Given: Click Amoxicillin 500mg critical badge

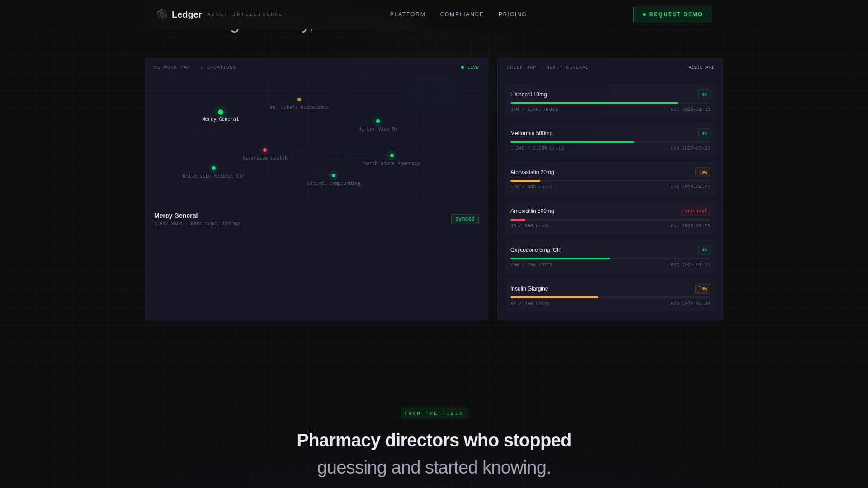Looking at the screenshot, I should [695, 211].
